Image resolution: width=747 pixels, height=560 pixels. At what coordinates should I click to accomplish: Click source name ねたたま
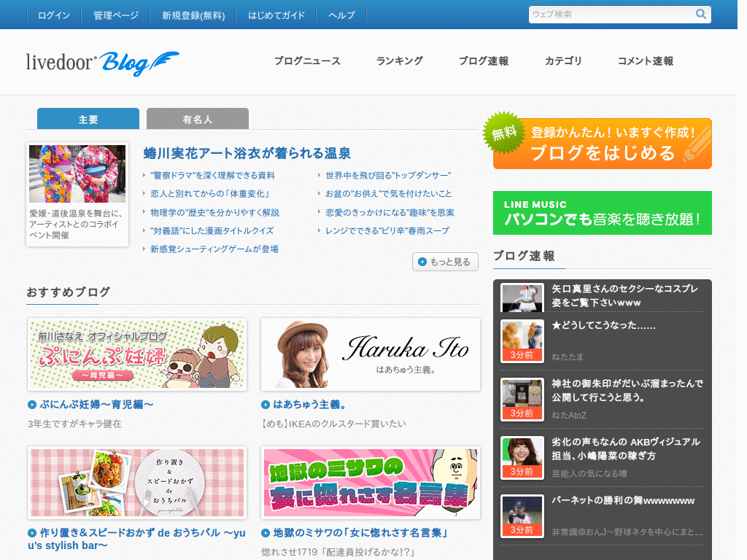pyautogui.click(x=568, y=357)
